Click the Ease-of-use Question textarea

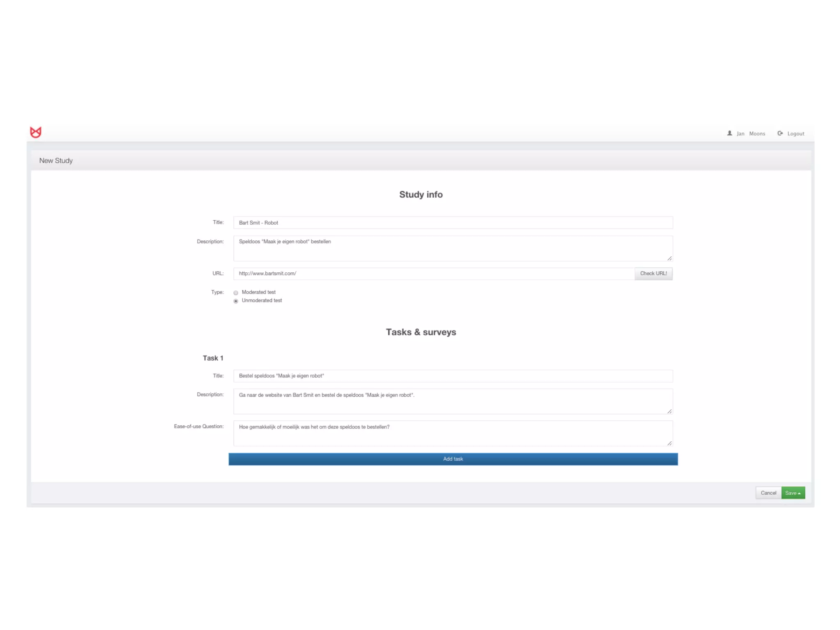[x=453, y=433]
